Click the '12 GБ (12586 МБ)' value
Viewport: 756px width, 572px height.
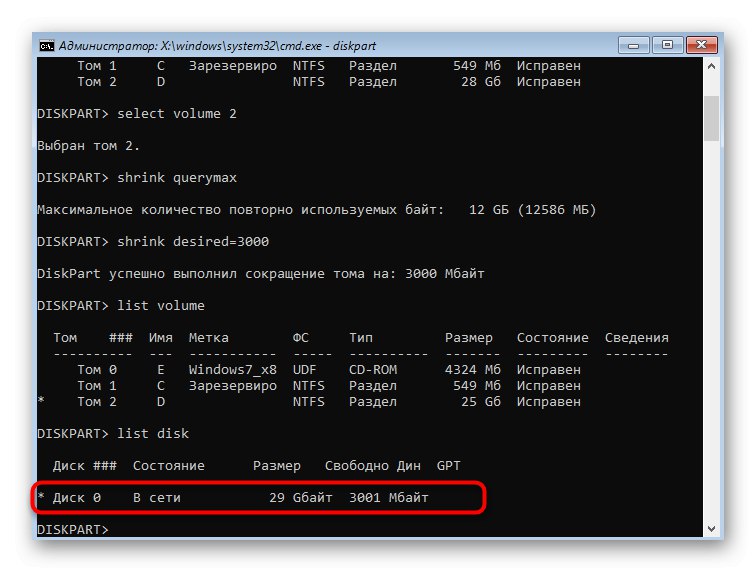532,210
